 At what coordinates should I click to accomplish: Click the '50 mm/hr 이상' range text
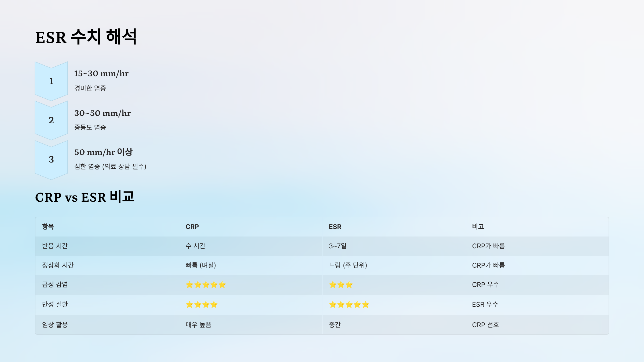(104, 152)
